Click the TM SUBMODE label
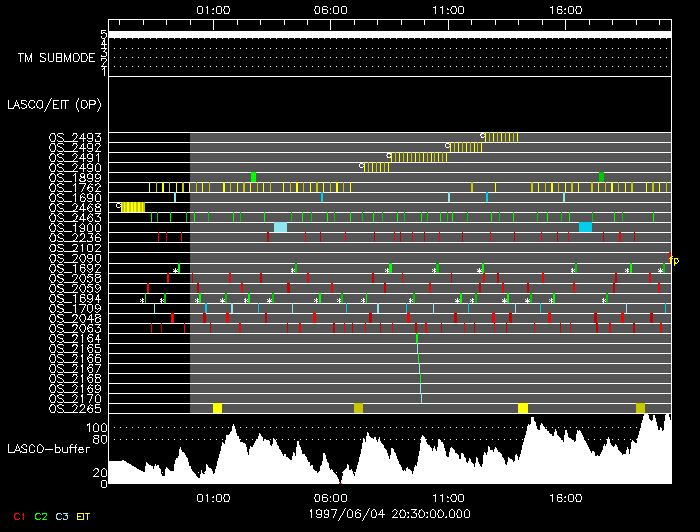 [55, 58]
